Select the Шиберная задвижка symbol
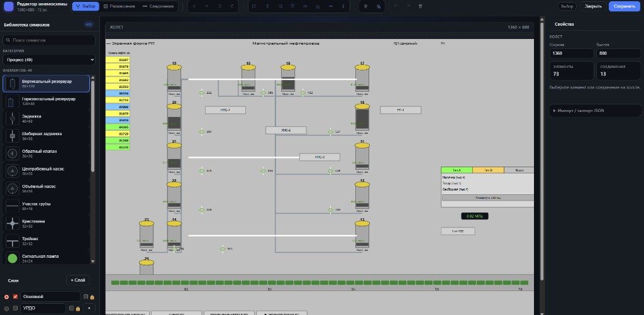Image resolution: width=644 pixels, height=315 pixels. tap(46, 136)
